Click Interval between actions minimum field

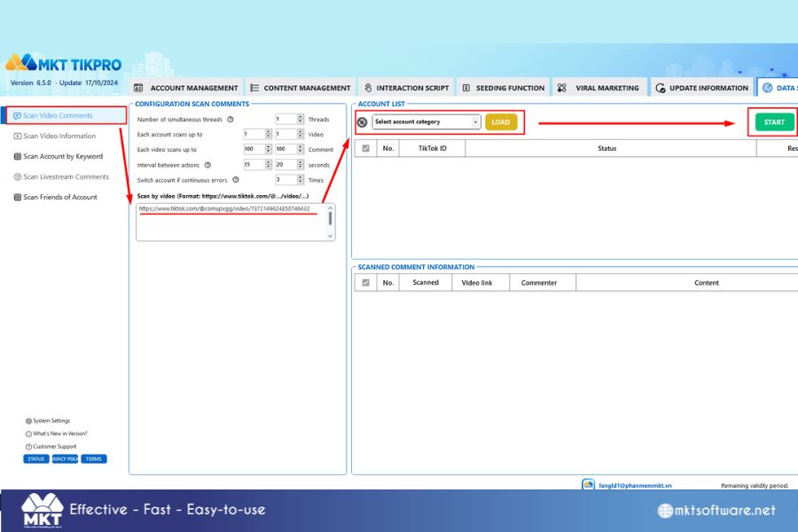[254, 164]
